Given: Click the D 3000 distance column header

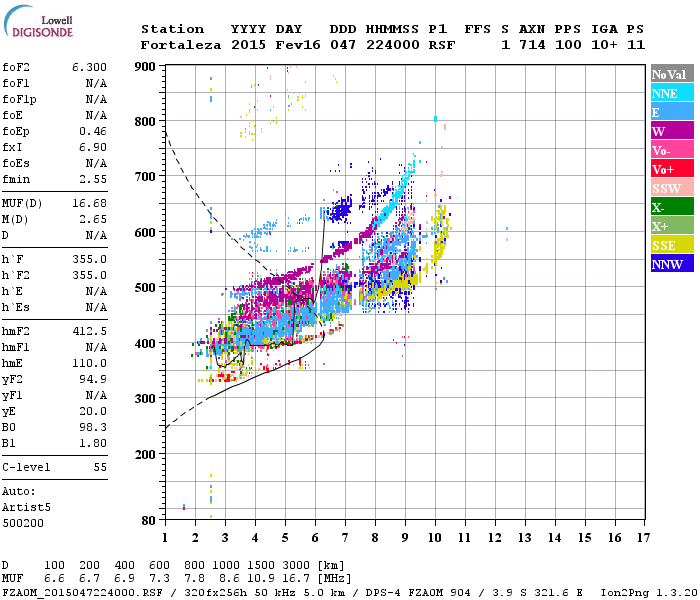Looking at the screenshot, I should [296, 566].
